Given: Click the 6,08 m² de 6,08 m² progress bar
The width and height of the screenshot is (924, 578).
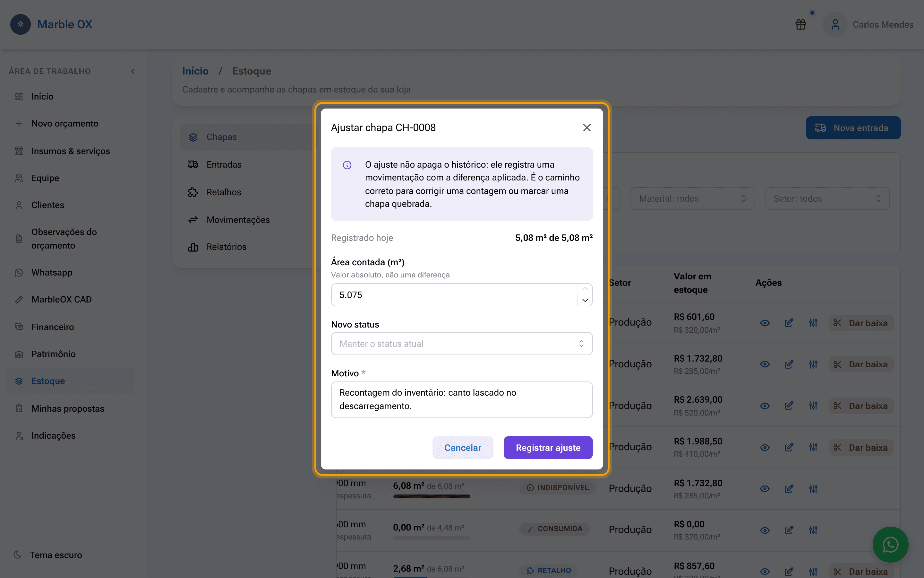Looking at the screenshot, I should click(432, 496).
